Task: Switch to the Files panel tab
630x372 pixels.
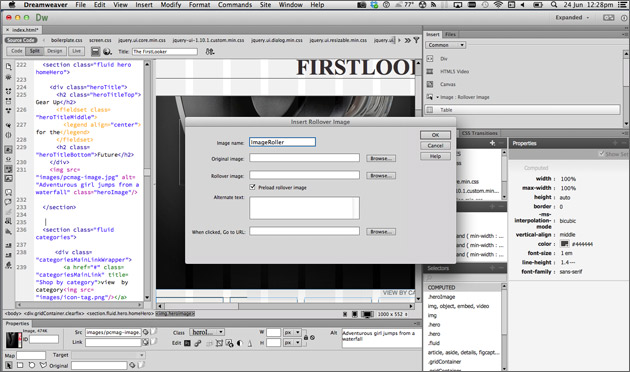Action: click(450, 35)
